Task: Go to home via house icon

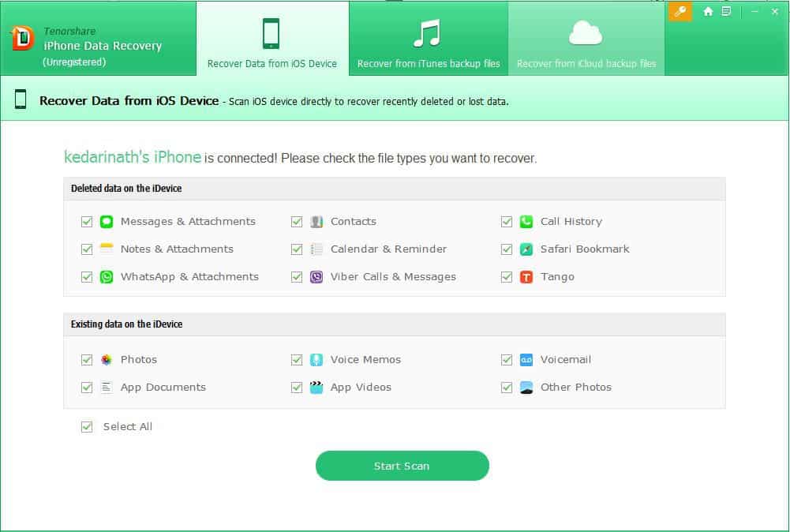Action: tap(708, 12)
